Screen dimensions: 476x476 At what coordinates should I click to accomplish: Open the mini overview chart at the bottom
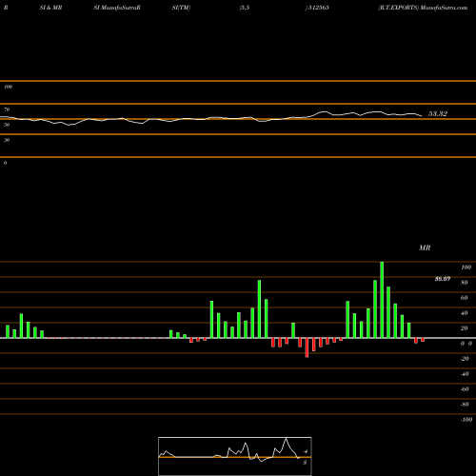click(235, 456)
